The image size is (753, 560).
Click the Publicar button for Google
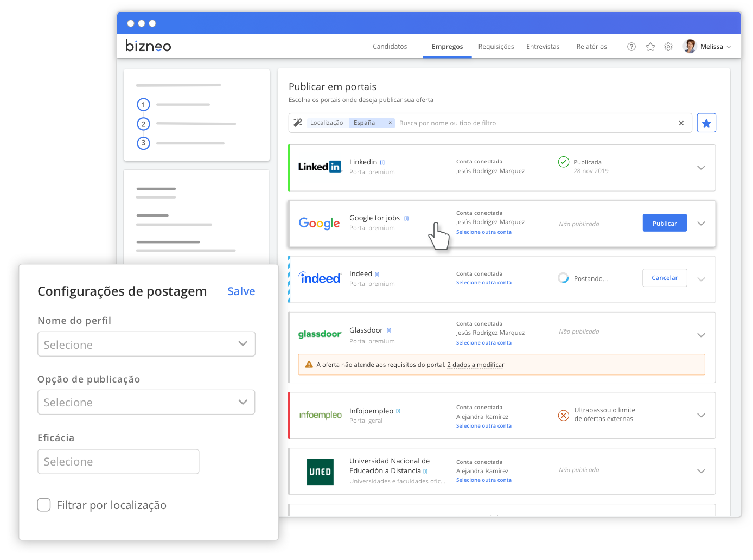665,223
